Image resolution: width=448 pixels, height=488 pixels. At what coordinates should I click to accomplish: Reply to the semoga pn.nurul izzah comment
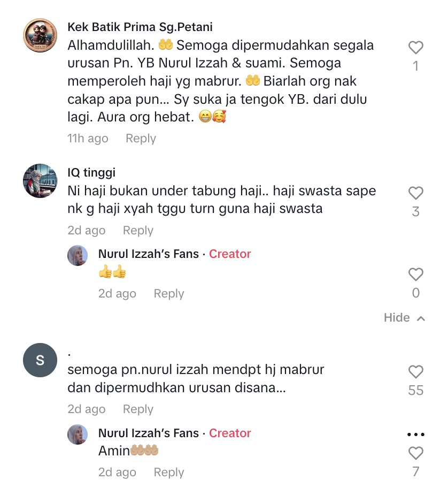tap(138, 409)
